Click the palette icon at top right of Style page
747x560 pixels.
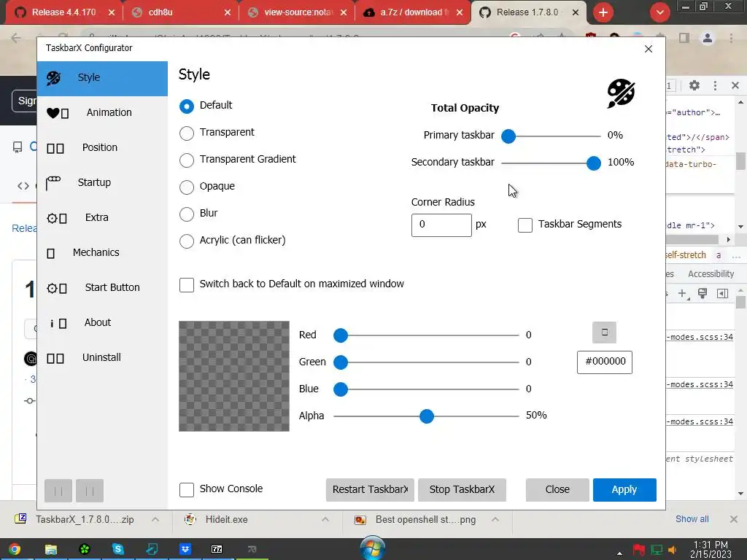(x=621, y=93)
